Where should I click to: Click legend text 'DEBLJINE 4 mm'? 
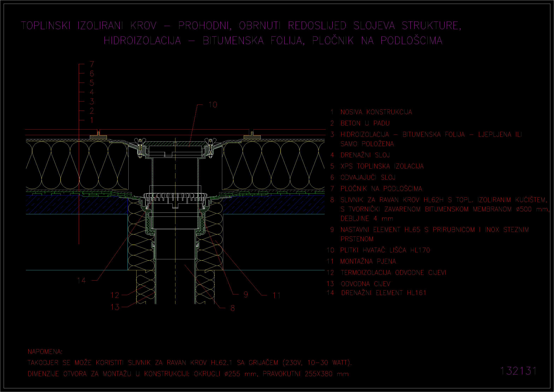pyautogui.click(x=367, y=219)
